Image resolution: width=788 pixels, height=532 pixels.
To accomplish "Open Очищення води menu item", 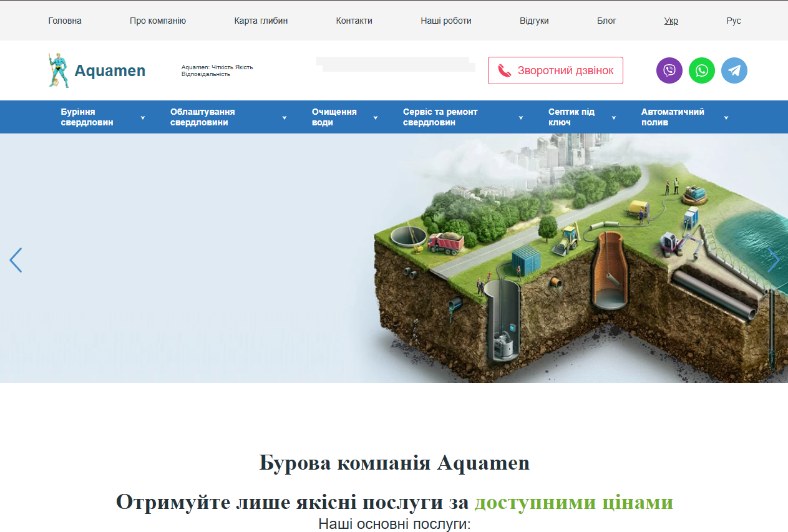I will [x=334, y=117].
